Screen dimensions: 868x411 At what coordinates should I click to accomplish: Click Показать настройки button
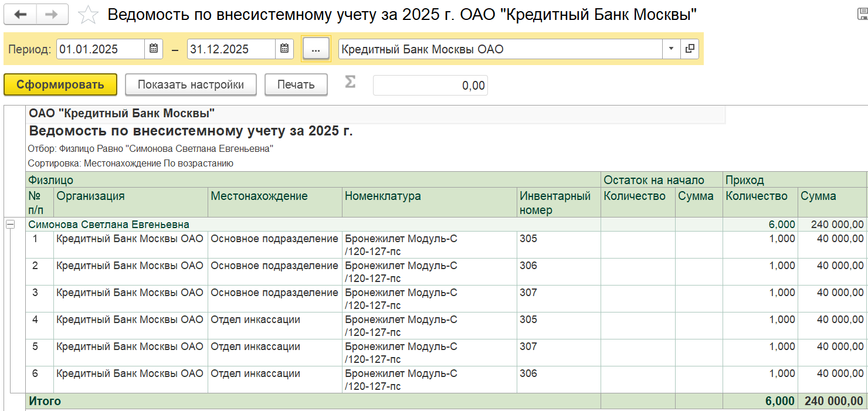pyautogui.click(x=191, y=84)
